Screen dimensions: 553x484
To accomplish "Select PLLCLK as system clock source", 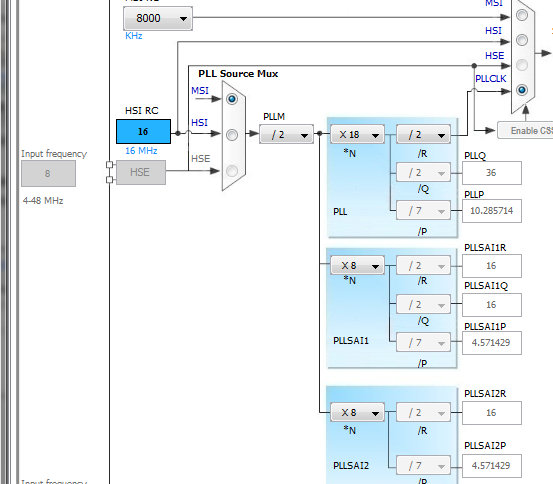I will coord(522,90).
